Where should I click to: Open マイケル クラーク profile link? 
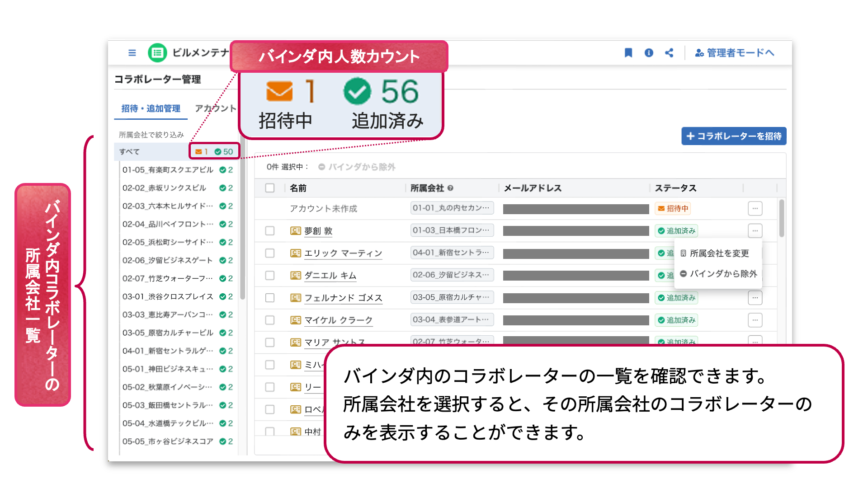pyautogui.click(x=338, y=320)
